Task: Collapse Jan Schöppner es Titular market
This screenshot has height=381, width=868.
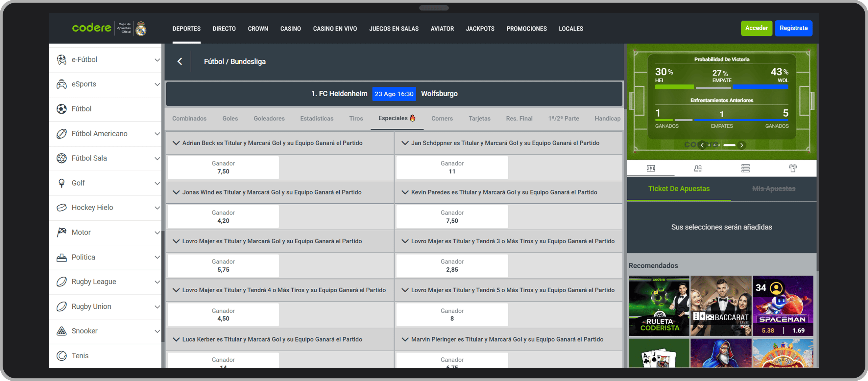Action: click(x=405, y=143)
